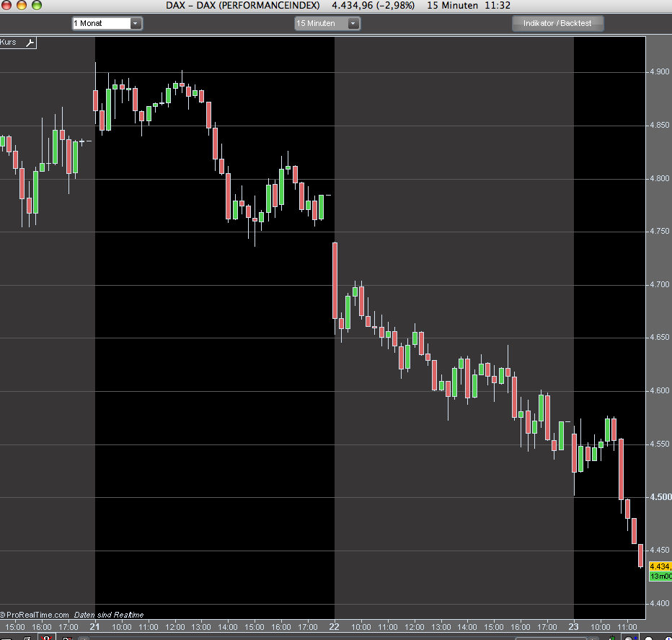Click the 4.650 price axis label

(659, 337)
